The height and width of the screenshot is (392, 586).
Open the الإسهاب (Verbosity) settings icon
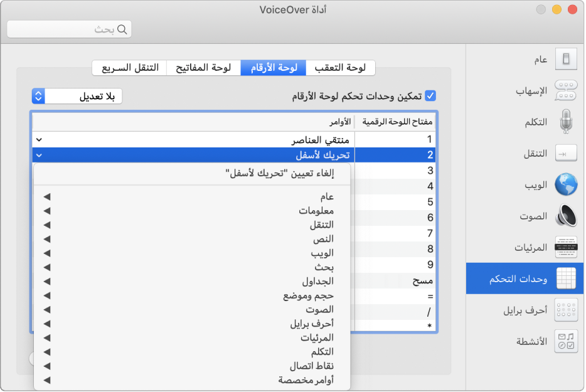point(566,90)
